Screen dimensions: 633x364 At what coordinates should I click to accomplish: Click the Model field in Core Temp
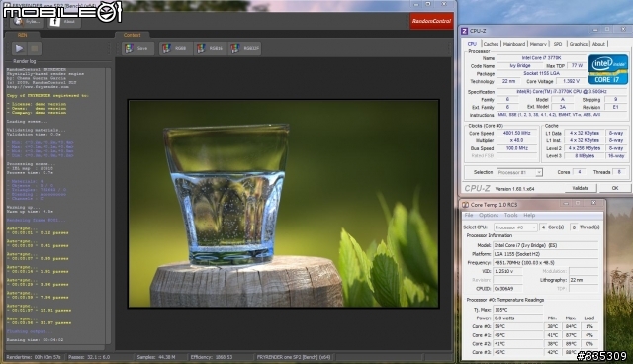pos(545,245)
